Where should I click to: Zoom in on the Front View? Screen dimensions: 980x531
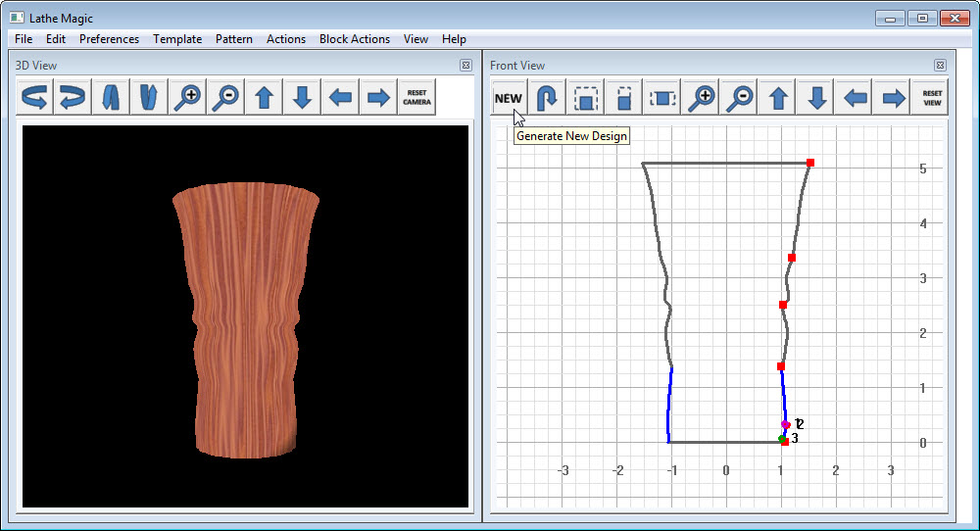(x=702, y=98)
